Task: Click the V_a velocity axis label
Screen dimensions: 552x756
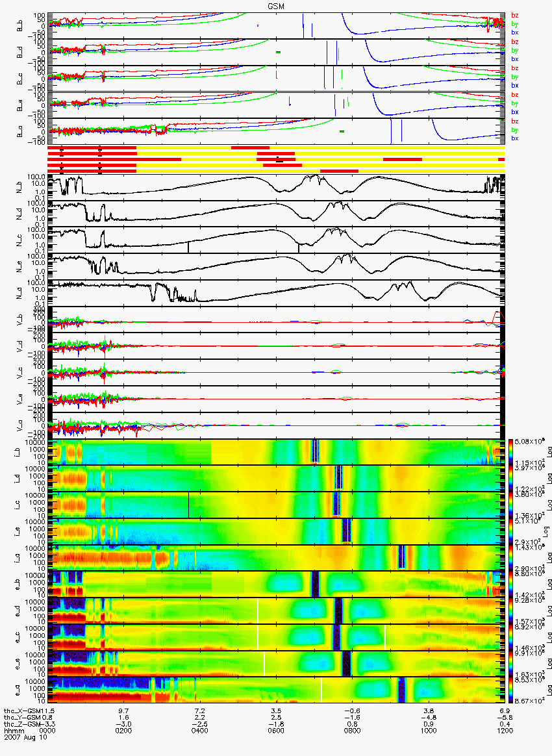Action: (x=19, y=425)
